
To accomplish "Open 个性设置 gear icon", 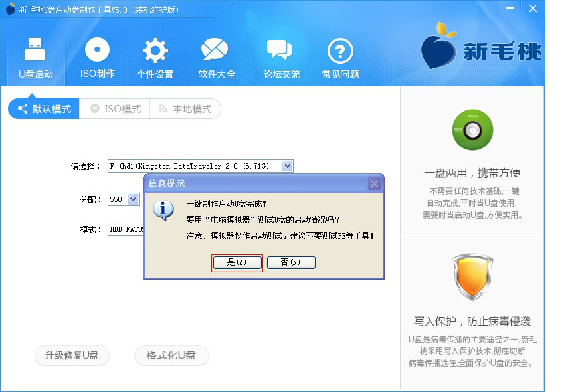I will pos(155,50).
